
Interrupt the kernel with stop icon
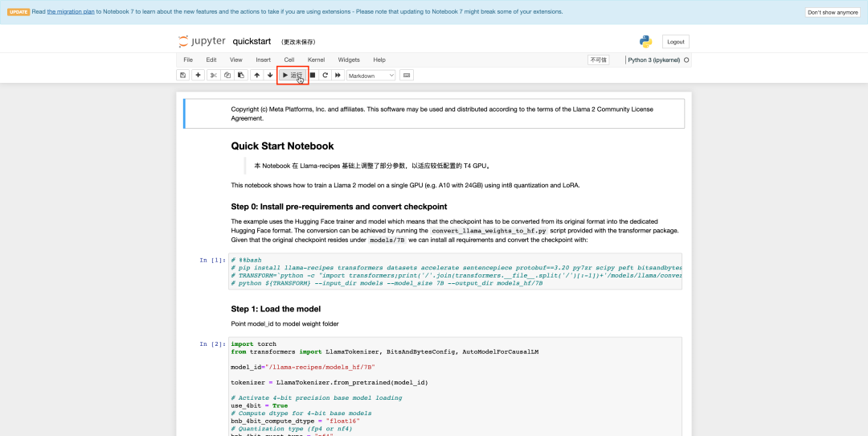[x=313, y=76]
